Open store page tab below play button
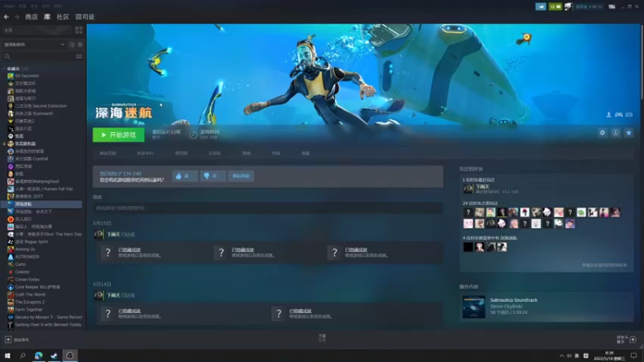This screenshot has width=644, height=362. point(108,153)
